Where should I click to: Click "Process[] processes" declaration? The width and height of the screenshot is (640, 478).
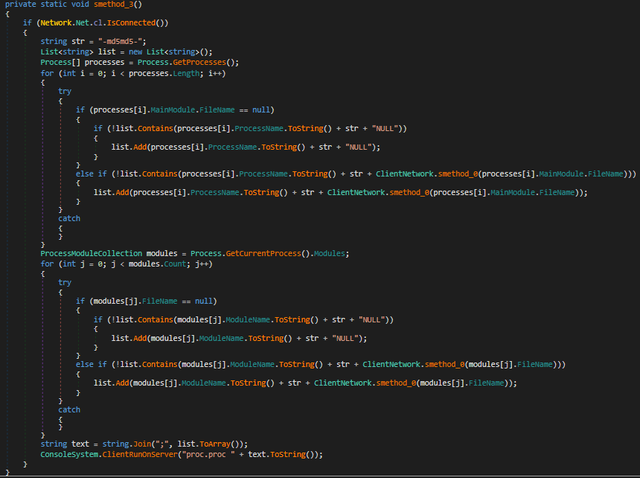[82, 62]
